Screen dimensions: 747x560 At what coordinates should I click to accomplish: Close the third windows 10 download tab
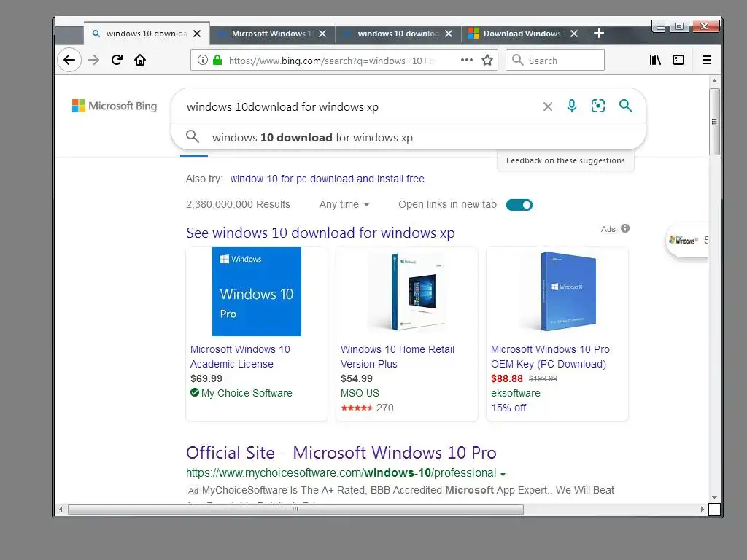(449, 34)
